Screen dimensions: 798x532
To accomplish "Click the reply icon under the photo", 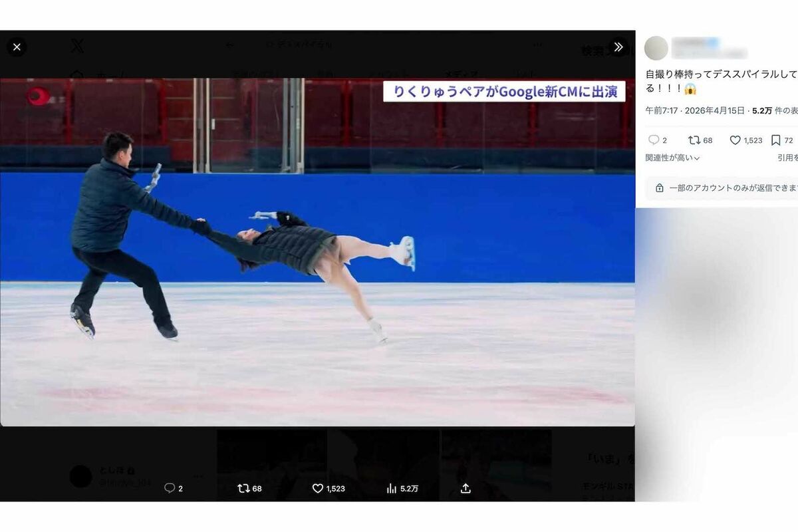I will pos(170,488).
